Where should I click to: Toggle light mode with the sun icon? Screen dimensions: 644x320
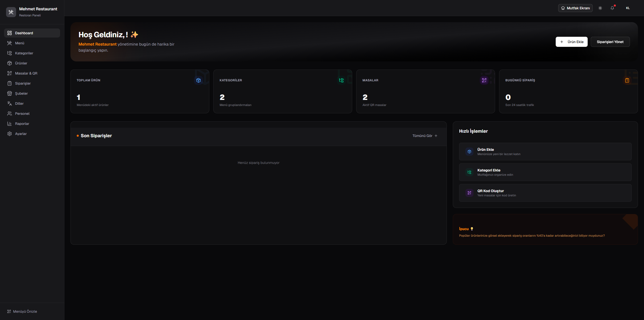(600, 8)
